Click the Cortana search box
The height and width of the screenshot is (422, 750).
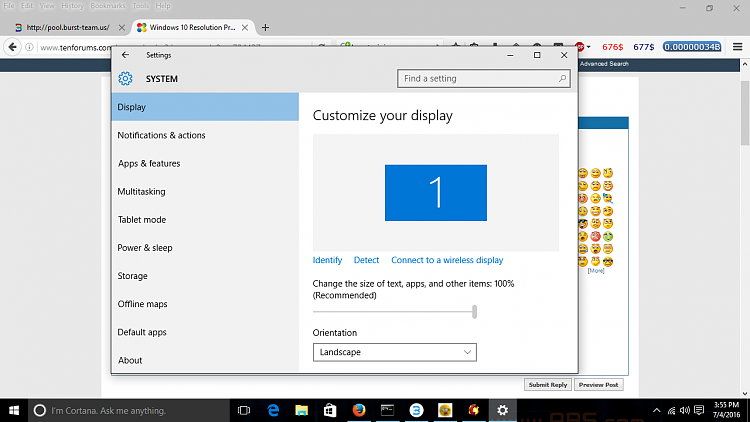[x=129, y=411]
